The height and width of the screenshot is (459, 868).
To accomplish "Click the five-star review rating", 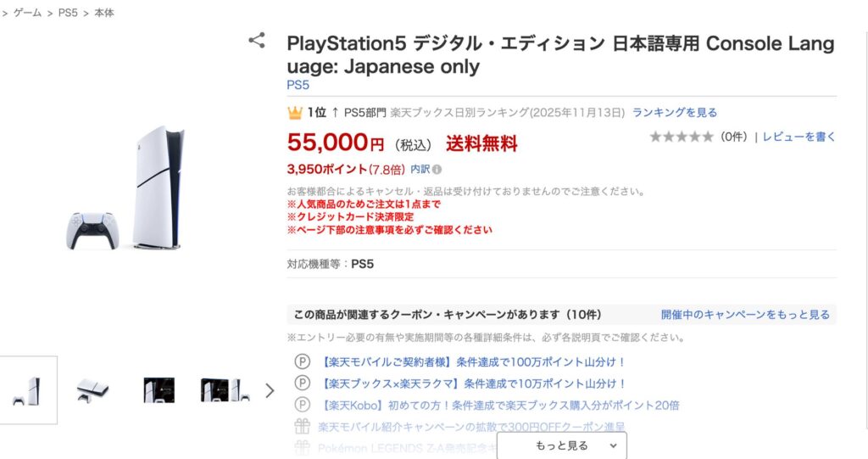I will [682, 137].
